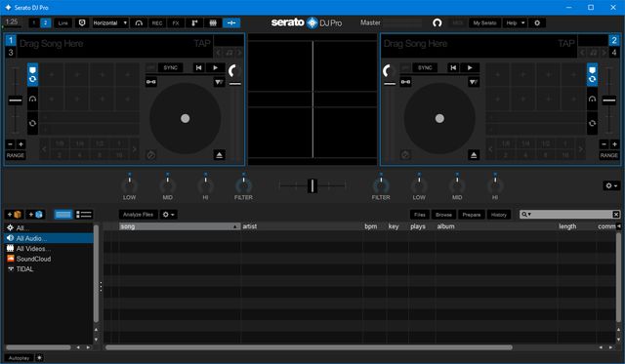Jump to track start on left deck
Screen dimensions: 625x364
(x=198, y=67)
